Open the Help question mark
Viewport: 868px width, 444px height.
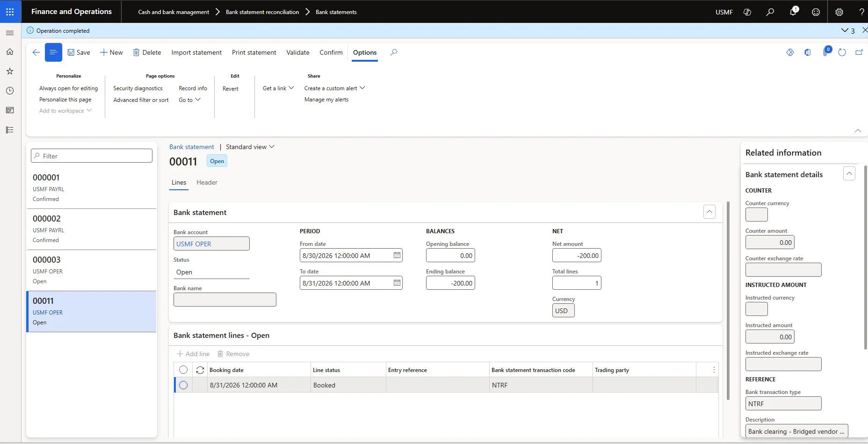coord(861,12)
